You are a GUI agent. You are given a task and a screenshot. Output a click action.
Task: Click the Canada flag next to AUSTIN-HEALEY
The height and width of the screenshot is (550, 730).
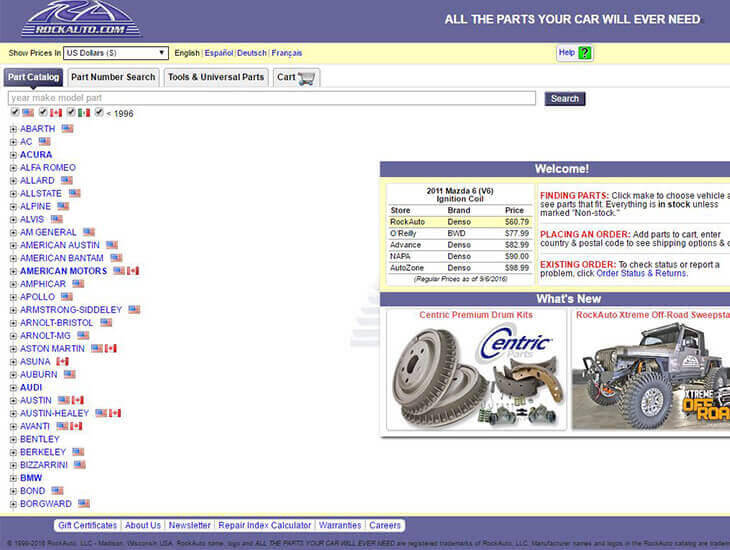[115, 413]
